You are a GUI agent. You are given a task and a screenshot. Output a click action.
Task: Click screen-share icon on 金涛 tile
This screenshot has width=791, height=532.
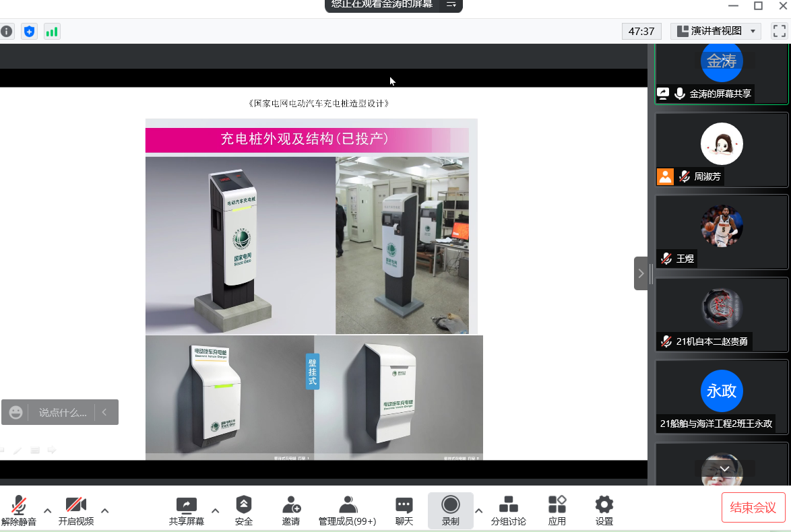click(663, 94)
